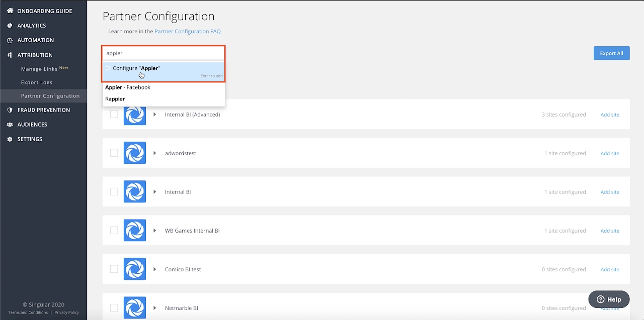Open the Partner Configuration FAQ link
Viewport: 644px width, 320px height.
(x=187, y=31)
